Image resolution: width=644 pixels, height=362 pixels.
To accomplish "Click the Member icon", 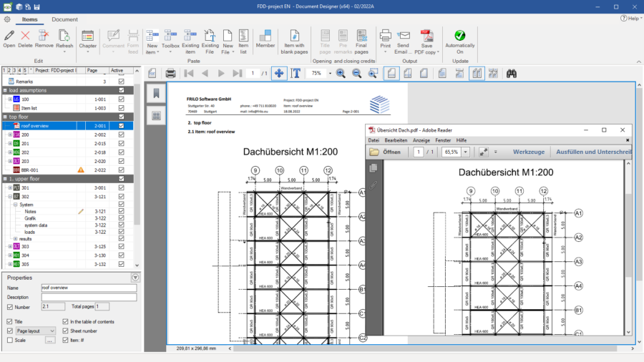I will point(265,36).
